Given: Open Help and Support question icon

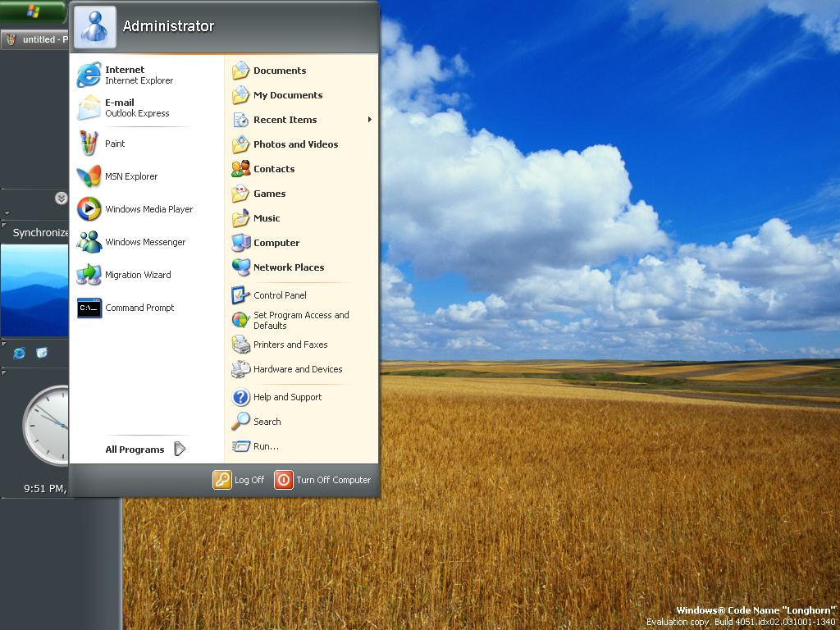Looking at the screenshot, I should pyautogui.click(x=240, y=397).
